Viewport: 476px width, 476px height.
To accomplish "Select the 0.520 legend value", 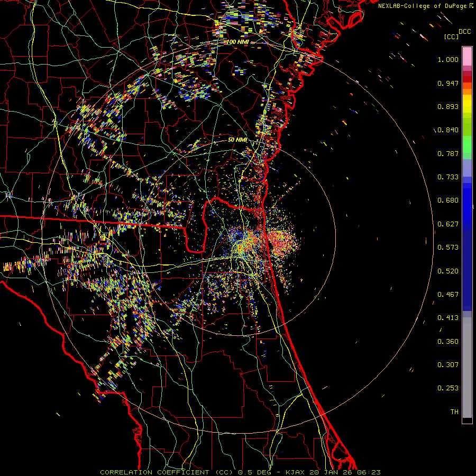I will 448,271.
